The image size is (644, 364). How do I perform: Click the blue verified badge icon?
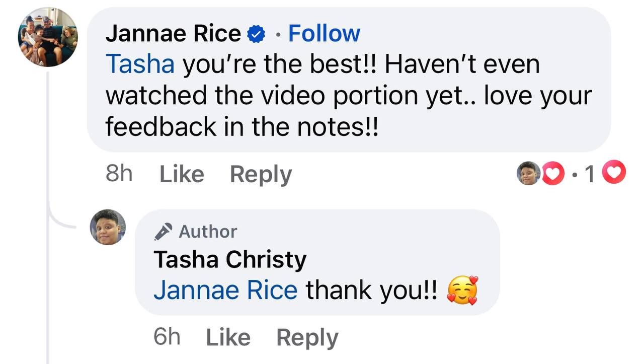257,34
